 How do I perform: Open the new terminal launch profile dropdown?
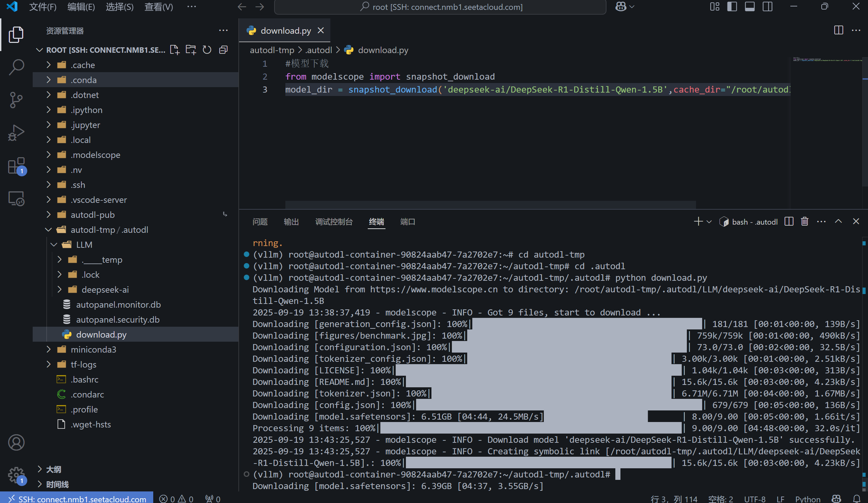point(709,222)
